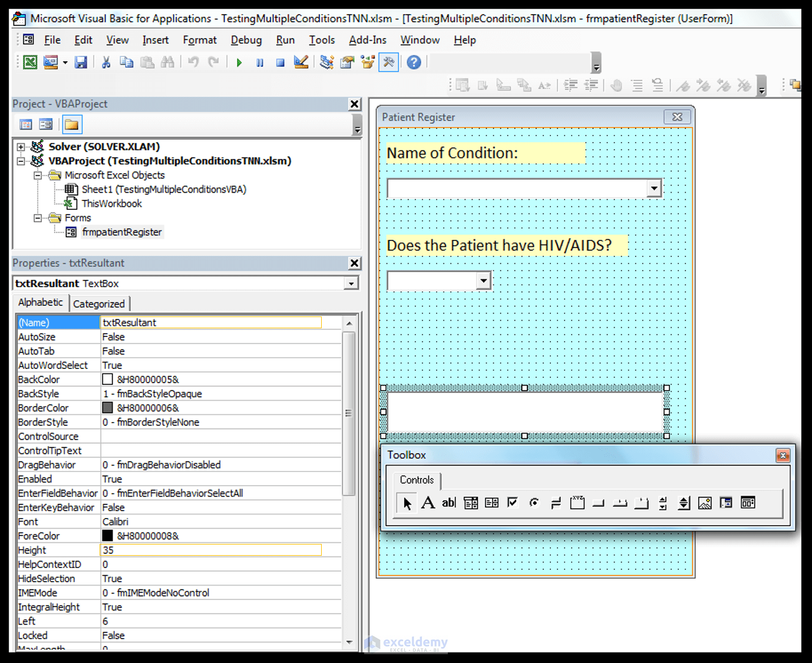This screenshot has width=812, height=663.
Task: Toggle Folders view in Project panel
Action: point(72,124)
